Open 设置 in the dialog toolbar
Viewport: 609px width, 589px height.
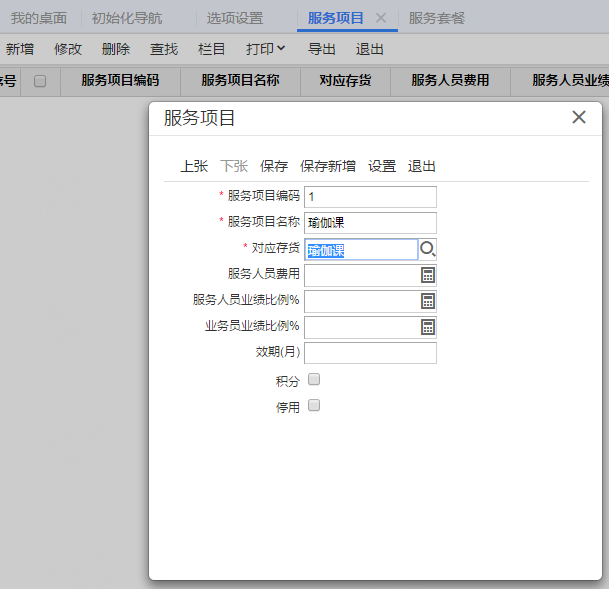pyautogui.click(x=382, y=166)
